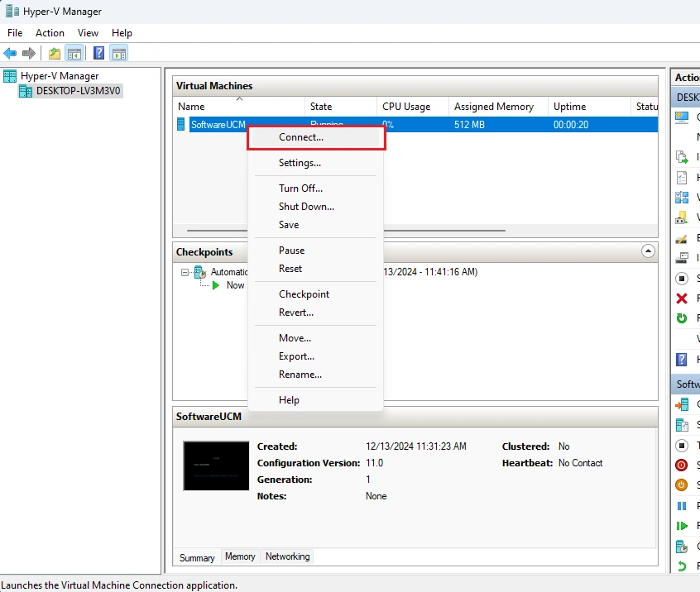Click blue Pause bars icon in Actions

pyautogui.click(x=681, y=506)
